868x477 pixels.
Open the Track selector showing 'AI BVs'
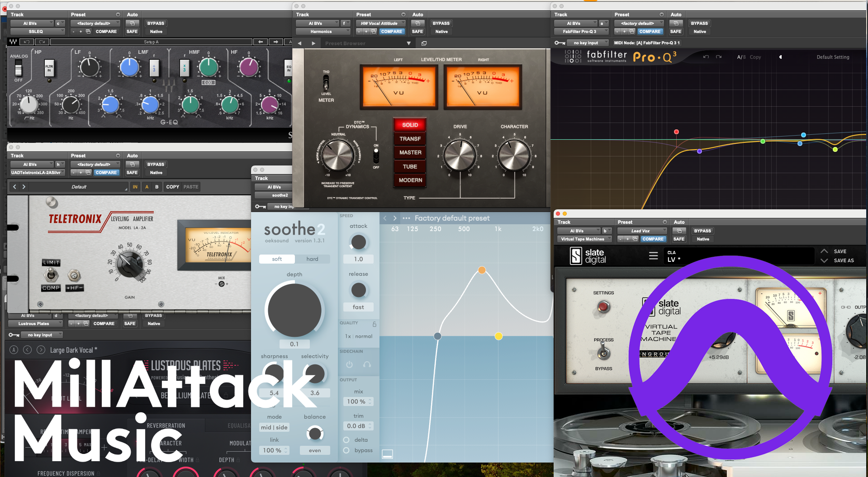coord(32,23)
